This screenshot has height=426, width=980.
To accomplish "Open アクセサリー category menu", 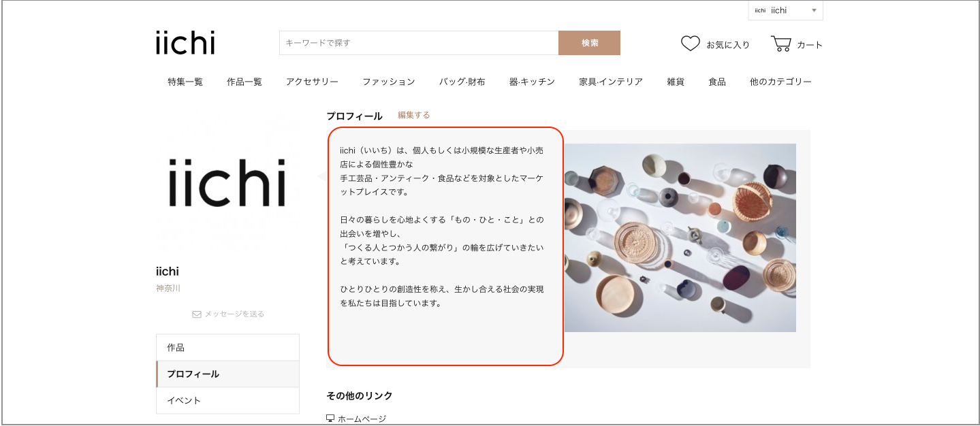I will (312, 82).
